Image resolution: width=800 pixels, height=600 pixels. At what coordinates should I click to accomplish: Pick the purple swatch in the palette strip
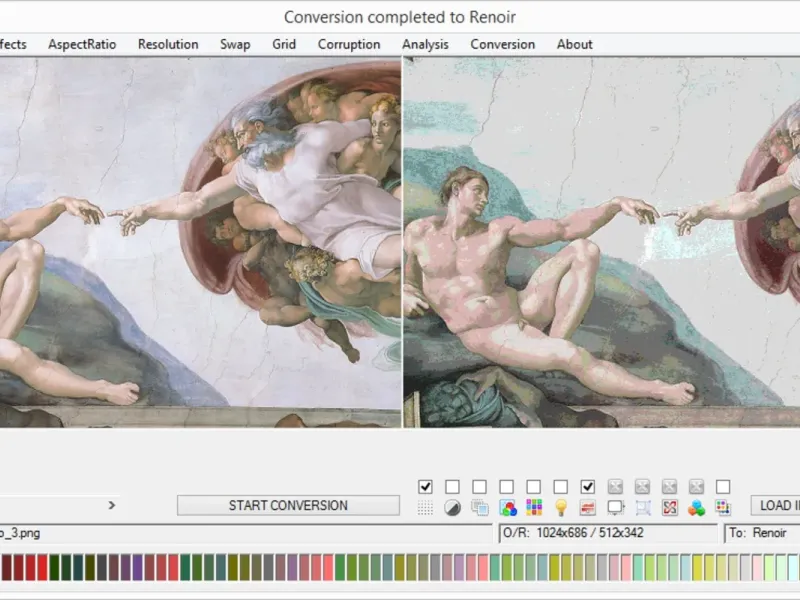coord(137,568)
